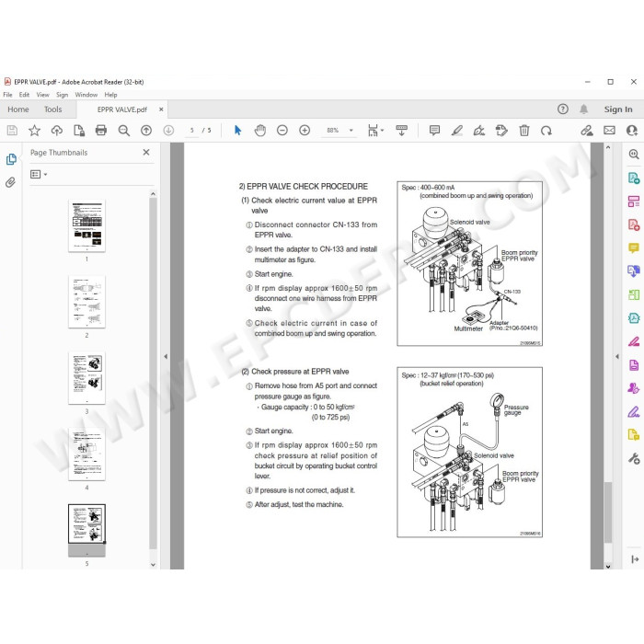Send file by email envelope icon
Image resolution: width=644 pixels, height=644 pixels.
(x=609, y=131)
